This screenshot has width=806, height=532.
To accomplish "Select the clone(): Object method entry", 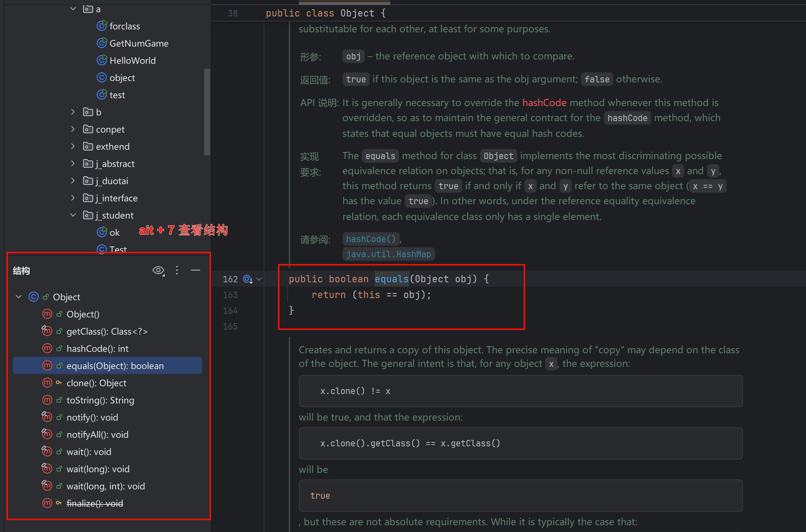I will (96, 383).
